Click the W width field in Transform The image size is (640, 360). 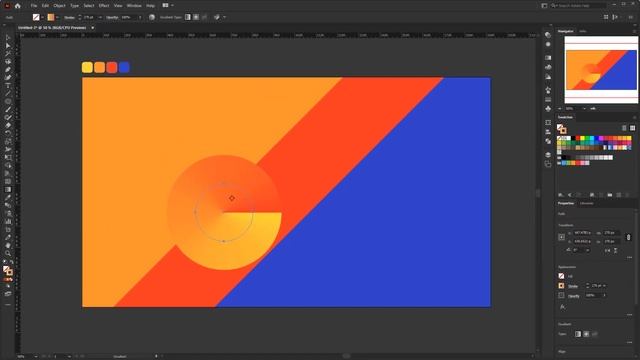pos(611,233)
